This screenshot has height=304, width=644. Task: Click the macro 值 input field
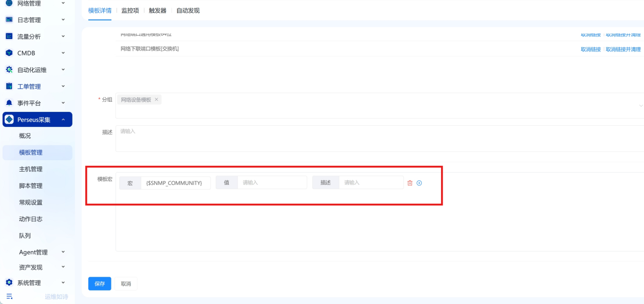[272, 183]
